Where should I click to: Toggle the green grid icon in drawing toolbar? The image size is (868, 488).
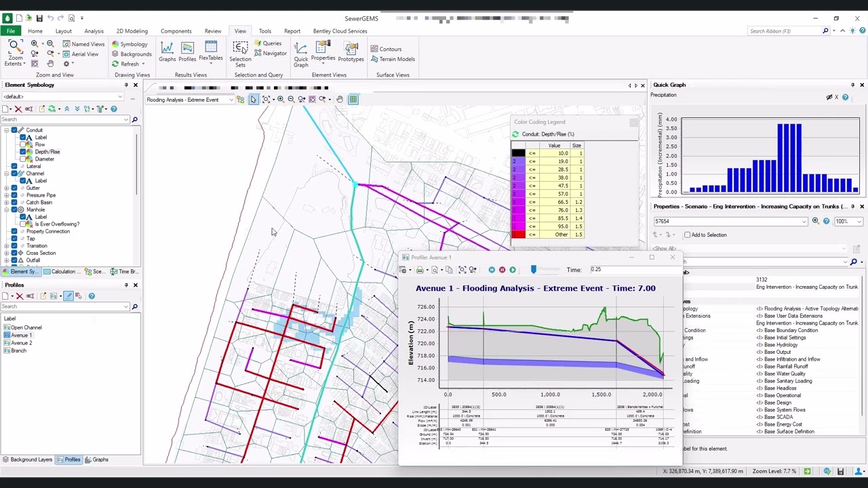click(353, 100)
